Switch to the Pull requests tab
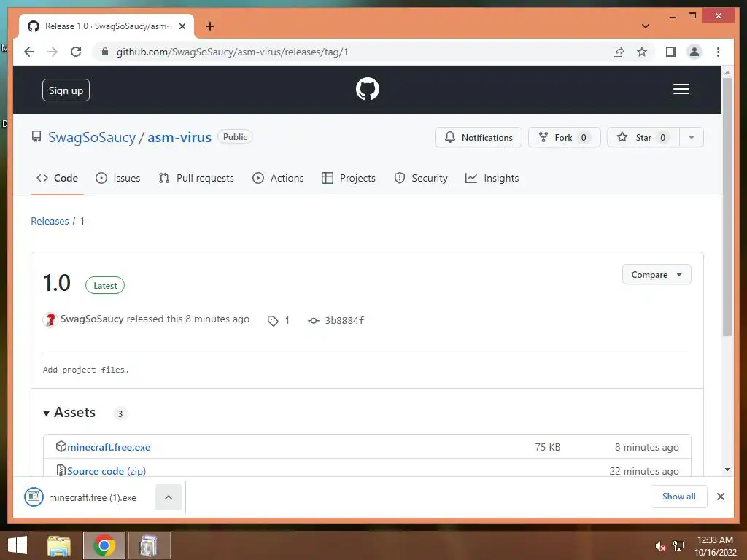This screenshot has height=560, width=747. point(196,178)
